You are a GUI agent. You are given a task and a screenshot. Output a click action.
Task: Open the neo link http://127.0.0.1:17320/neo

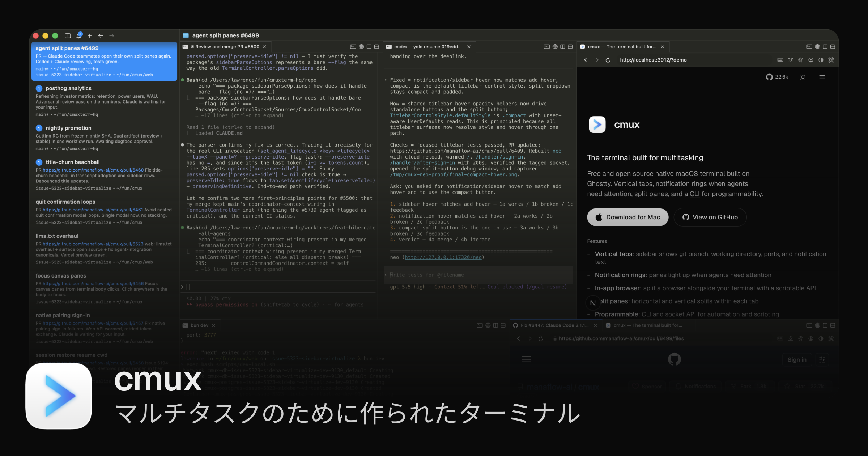point(443,257)
